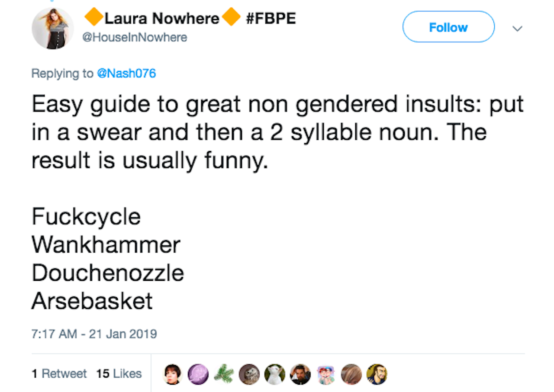This screenshot has height=392, width=554.
Task: Visit the @HouseInNowhere handle
Action: click(135, 38)
